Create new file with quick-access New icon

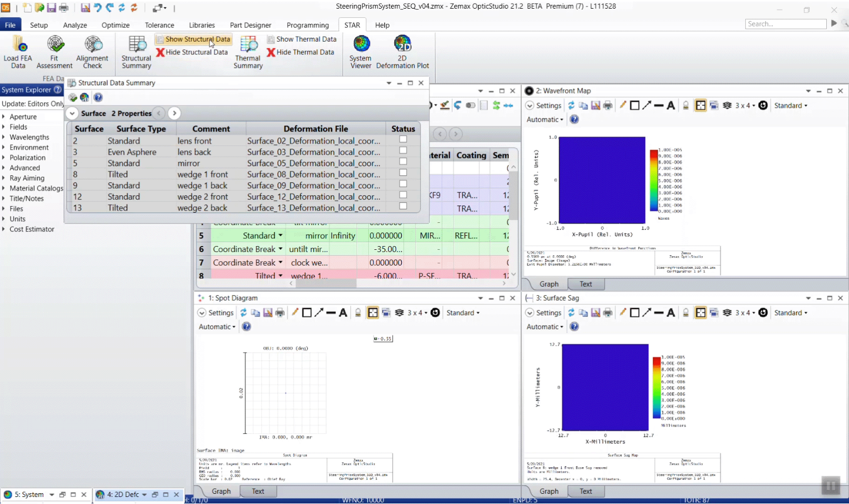(x=27, y=8)
